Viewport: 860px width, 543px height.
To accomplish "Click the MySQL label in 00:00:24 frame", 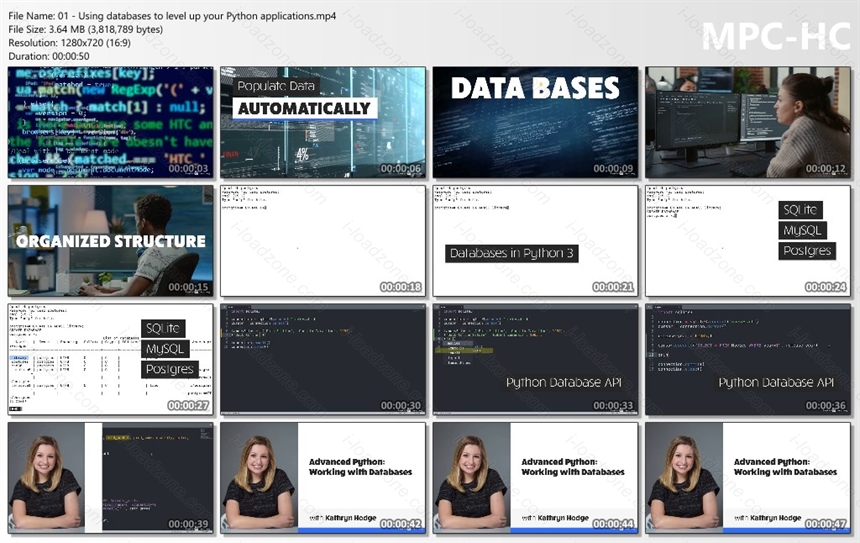I will [802, 230].
